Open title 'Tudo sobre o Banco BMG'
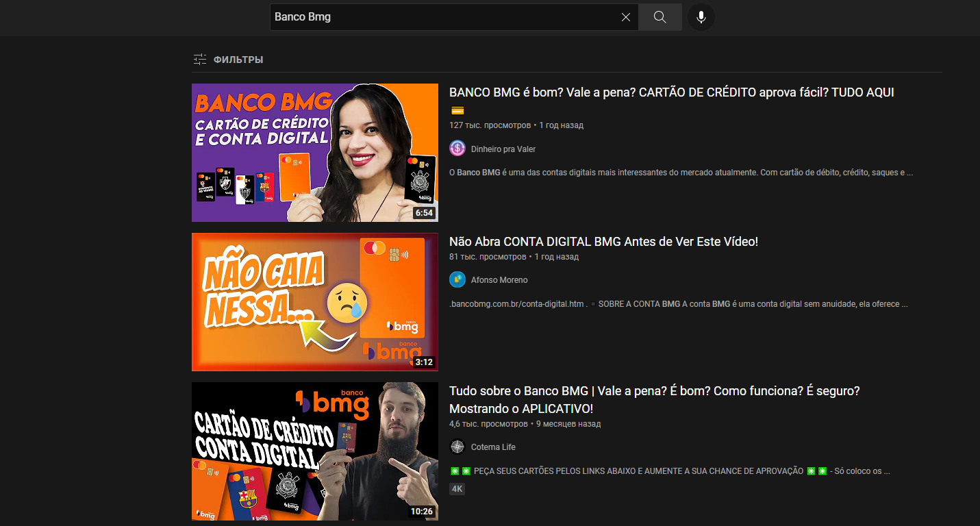This screenshot has width=980, height=526. (x=654, y=400)
